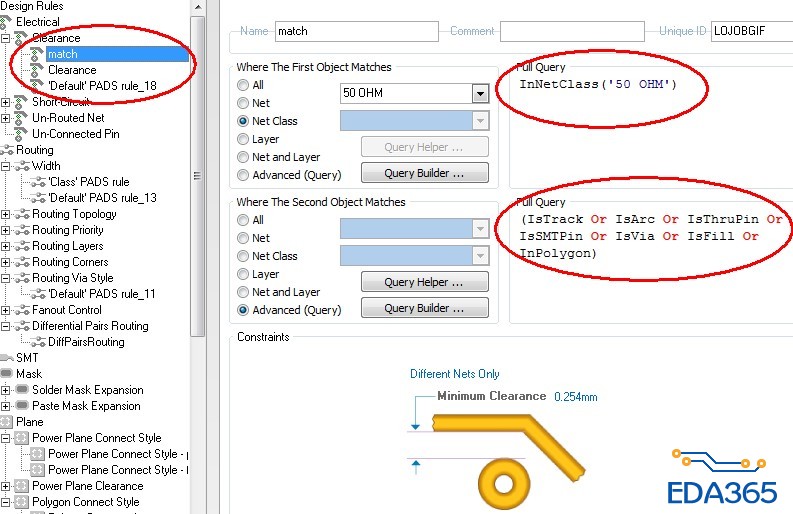Click the SMT category icon
This screenshot has height=514, width=793.
[x=7, y=358]
